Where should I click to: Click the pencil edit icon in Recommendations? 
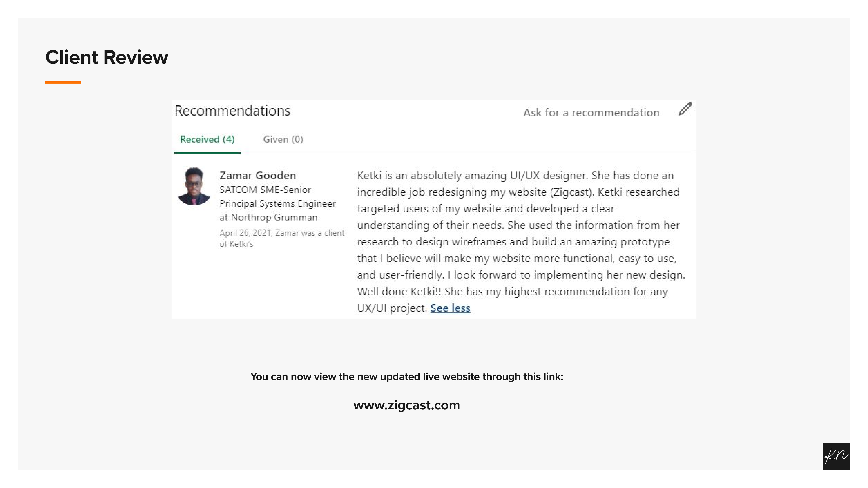pyautogui.click(x=685, y=109)
